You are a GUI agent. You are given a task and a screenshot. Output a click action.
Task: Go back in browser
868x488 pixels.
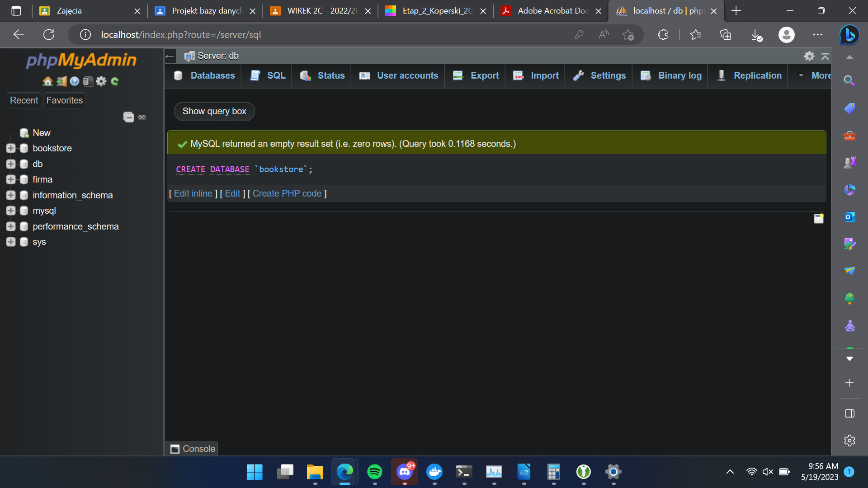pyautogui.click(x=19, y=35)
